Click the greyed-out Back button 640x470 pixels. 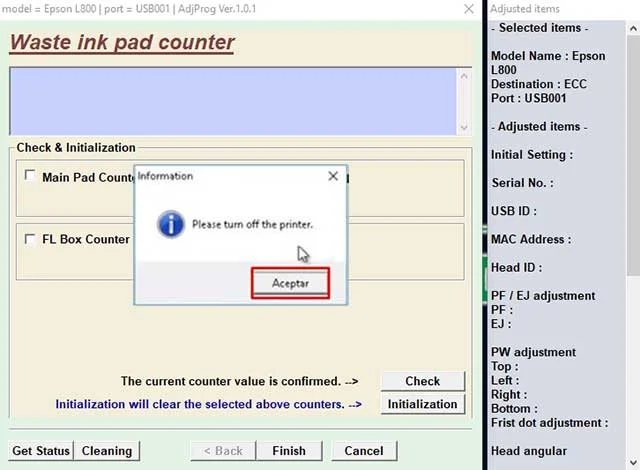point(222,451)
